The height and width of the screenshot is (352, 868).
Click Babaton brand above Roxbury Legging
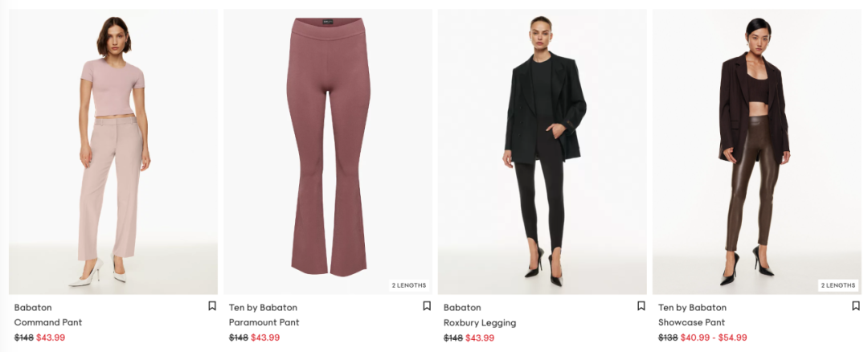coord(462,307)
